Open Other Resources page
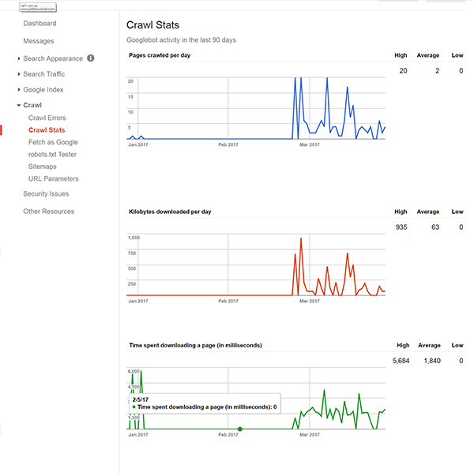 pos(48,212)
